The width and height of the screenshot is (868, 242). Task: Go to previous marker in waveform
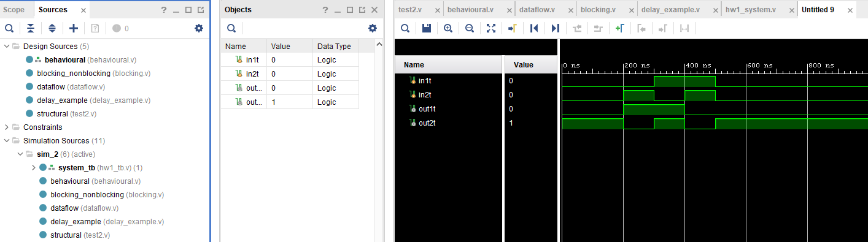click(x=641, y=28)
